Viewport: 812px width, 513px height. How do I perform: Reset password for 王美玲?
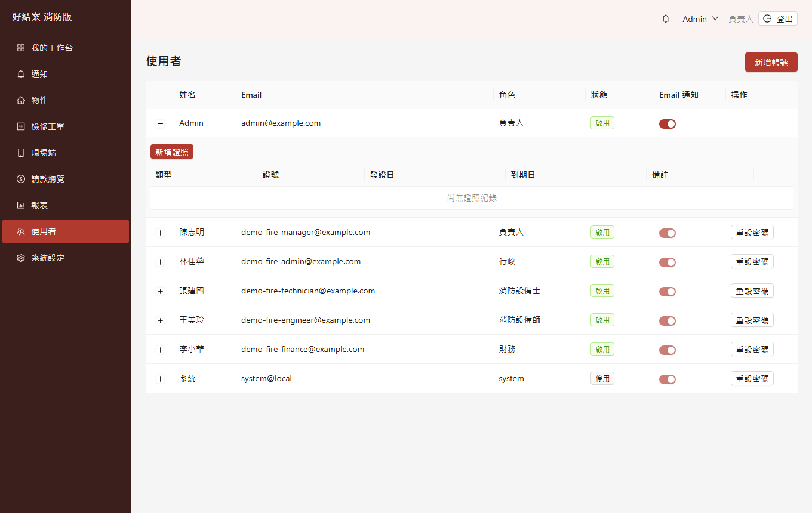[752, 320]
